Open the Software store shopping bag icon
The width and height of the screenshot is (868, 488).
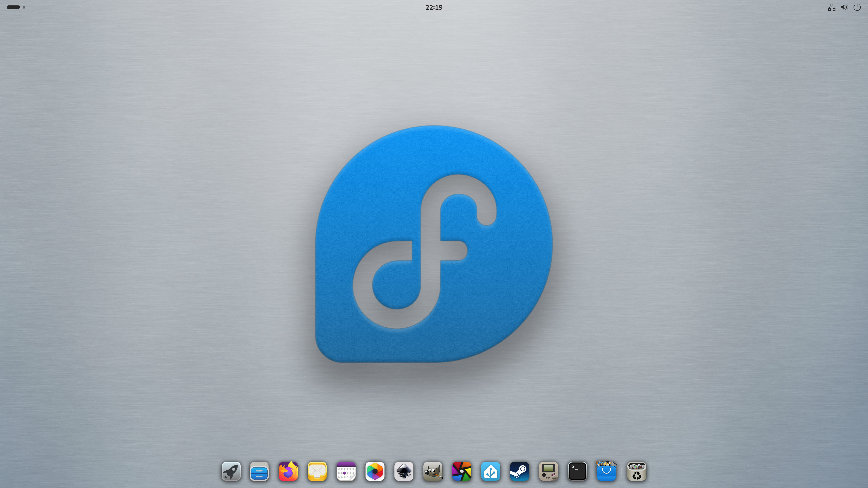pyautogui.click(x=606, y=471)
